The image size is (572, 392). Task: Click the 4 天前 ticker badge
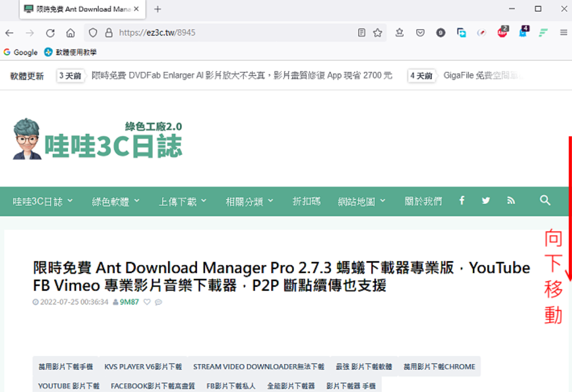click(x=421, y=76)
